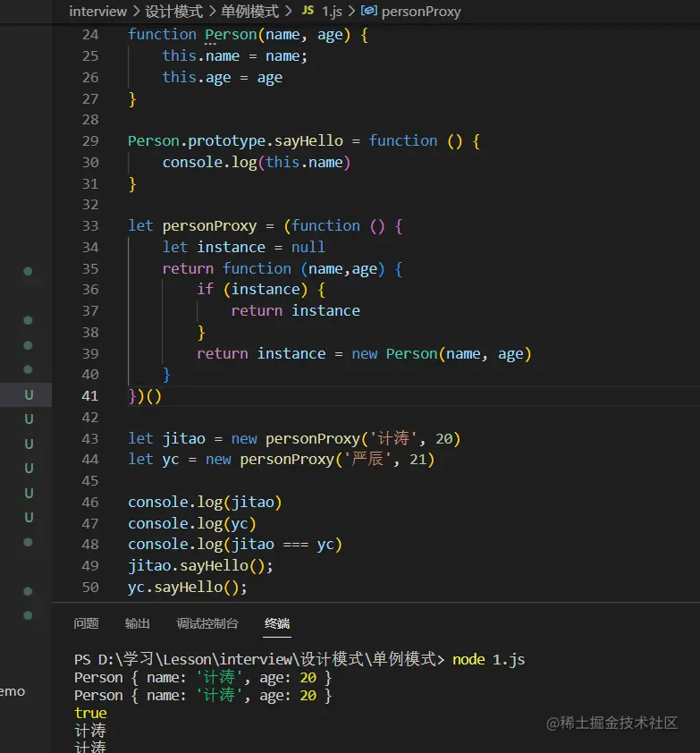Click 'return function (name,age)' on line 35

point(274,268)
